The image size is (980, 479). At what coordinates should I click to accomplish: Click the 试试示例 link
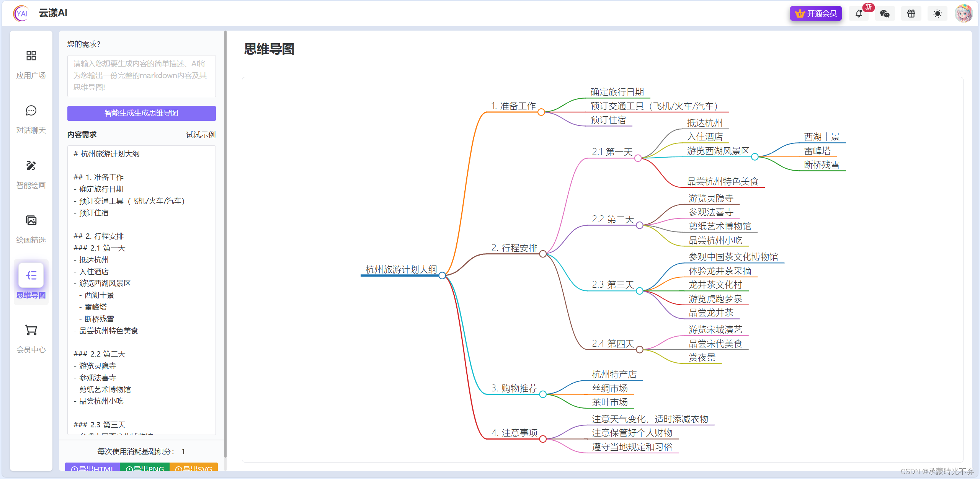[x=201, y=135]
